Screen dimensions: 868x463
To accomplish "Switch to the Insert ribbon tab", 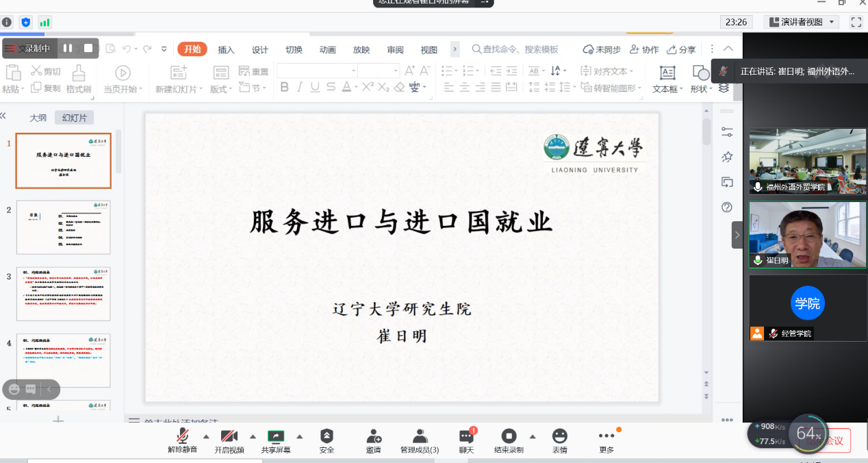I will pyautogui.click(x=226, y=50).
